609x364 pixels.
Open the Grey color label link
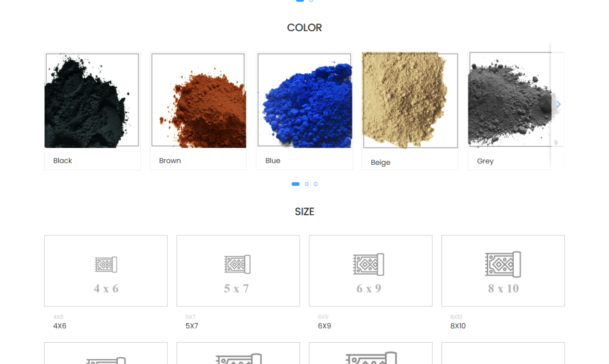pos(485,161)
